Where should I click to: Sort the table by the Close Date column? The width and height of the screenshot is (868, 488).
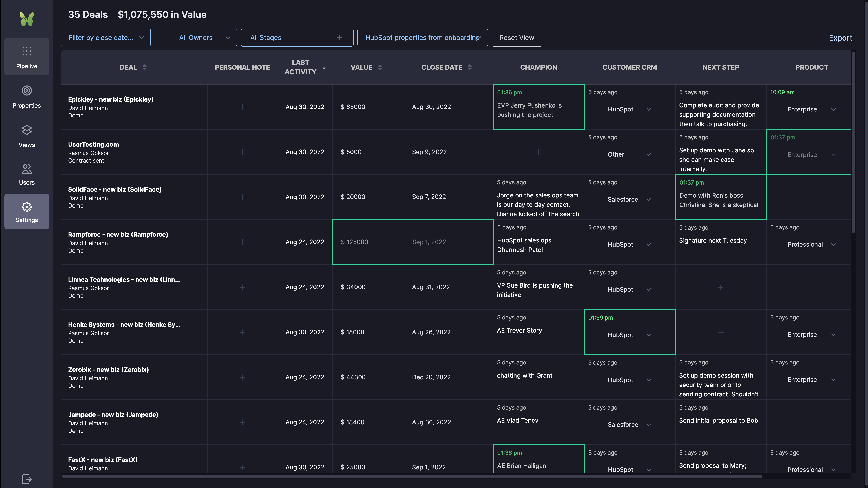coord(469,67)
